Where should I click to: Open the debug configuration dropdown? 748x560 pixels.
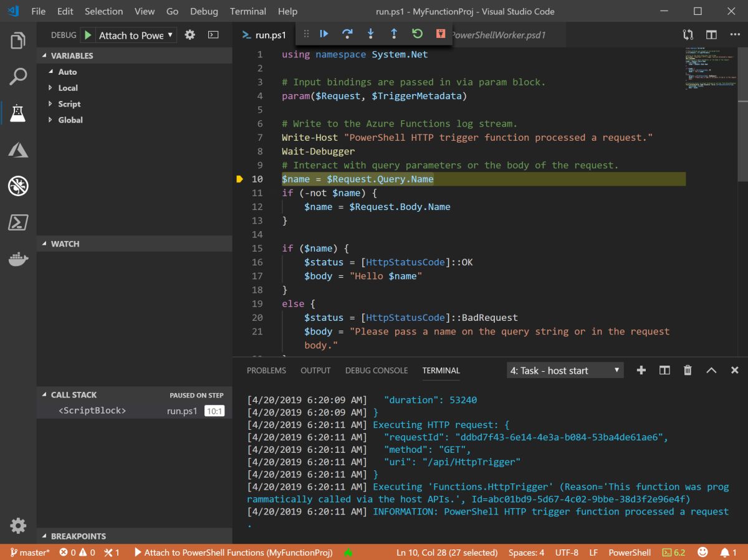tap(137, 35)
